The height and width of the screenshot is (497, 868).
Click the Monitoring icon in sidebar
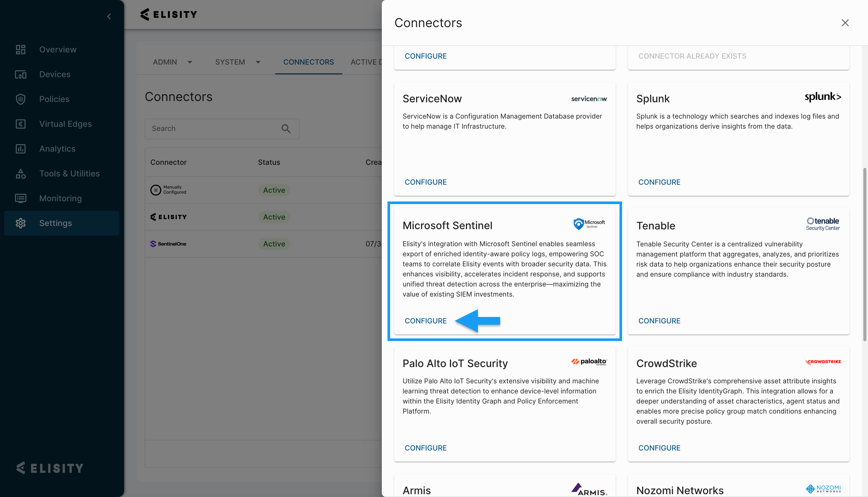click(x=20, y=198)
